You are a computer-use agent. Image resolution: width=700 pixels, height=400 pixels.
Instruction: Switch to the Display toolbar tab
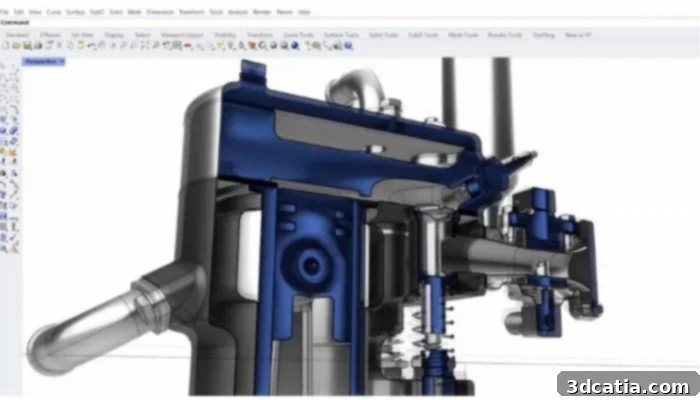(114, 35)
